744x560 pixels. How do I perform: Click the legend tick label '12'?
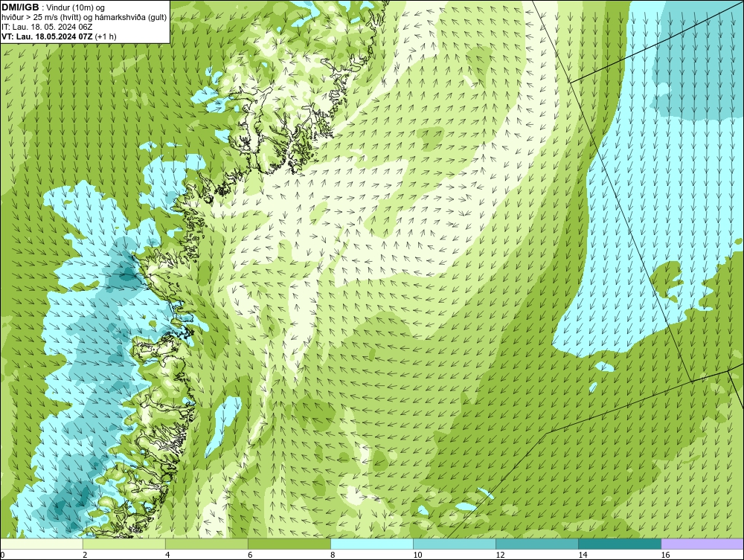500,555
